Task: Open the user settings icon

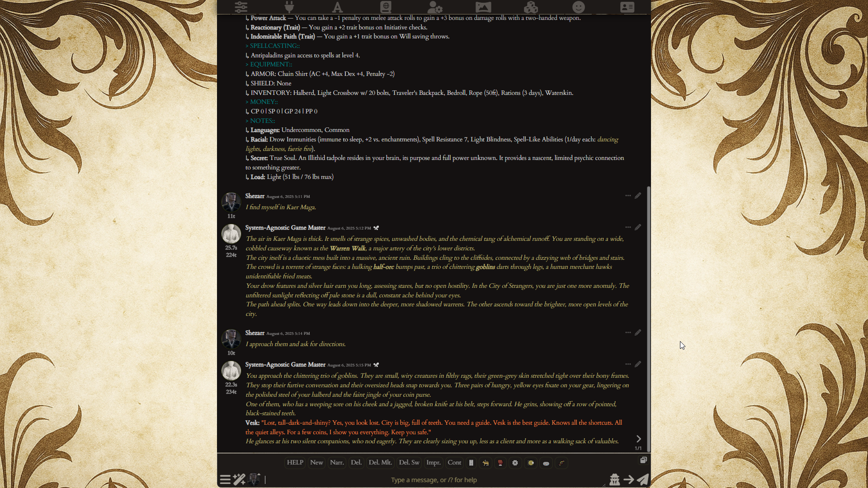Action: pos(435,7)
